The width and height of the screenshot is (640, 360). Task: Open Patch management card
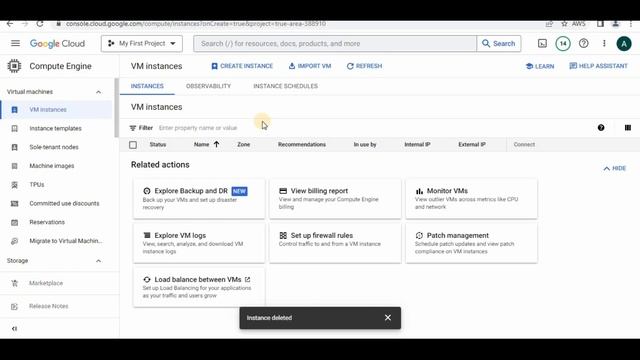(471, 243)
